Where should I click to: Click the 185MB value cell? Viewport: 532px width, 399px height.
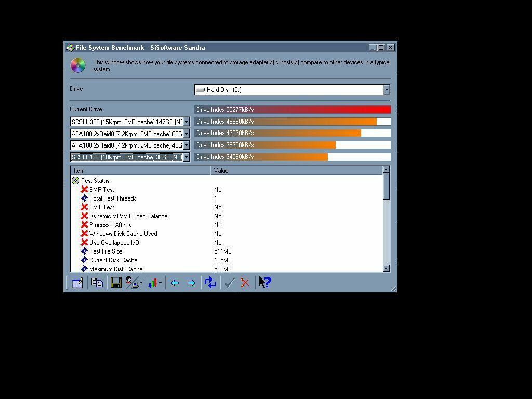click(x=222, y=260)
